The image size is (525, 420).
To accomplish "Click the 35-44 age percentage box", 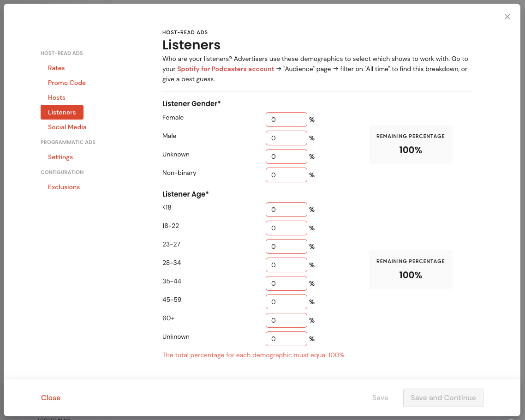I will [286, 283].
